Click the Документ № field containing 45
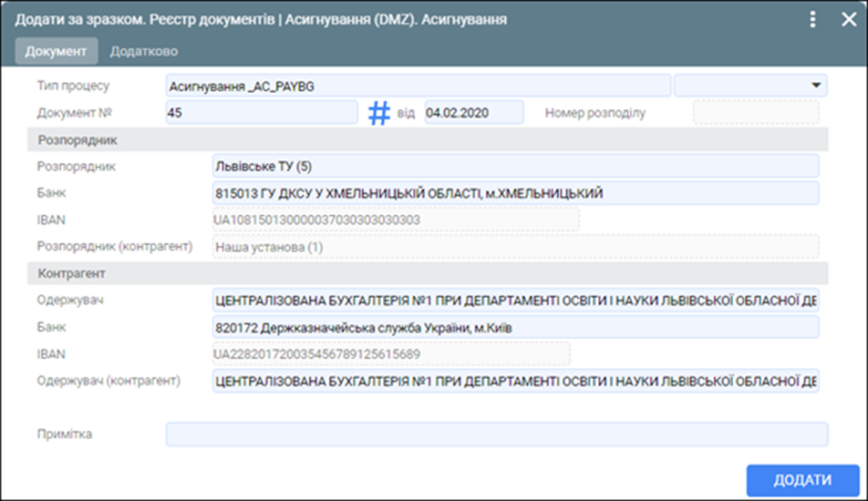 [262, 112]
